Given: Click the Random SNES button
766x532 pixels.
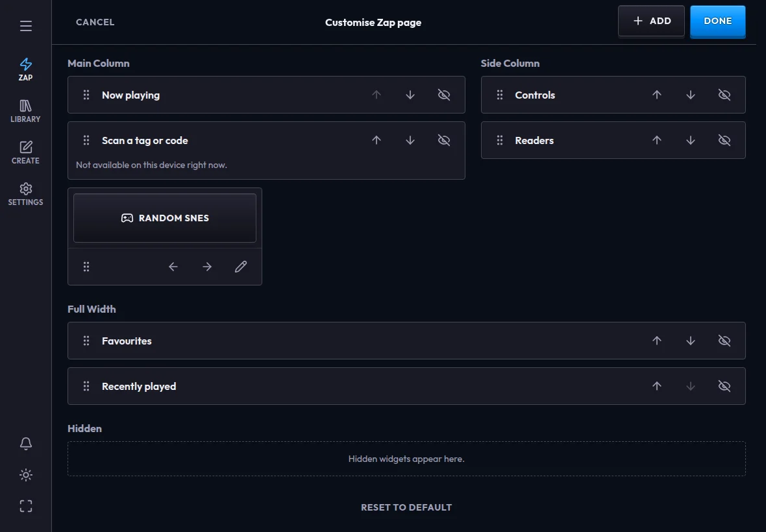Looking at the screenshot, I should [x=165, y=218].
